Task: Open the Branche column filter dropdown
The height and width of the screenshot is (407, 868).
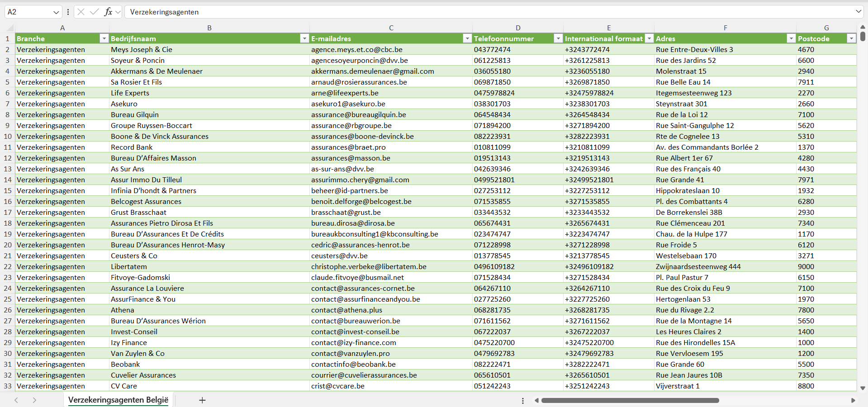Action: [x=104, y=39]
